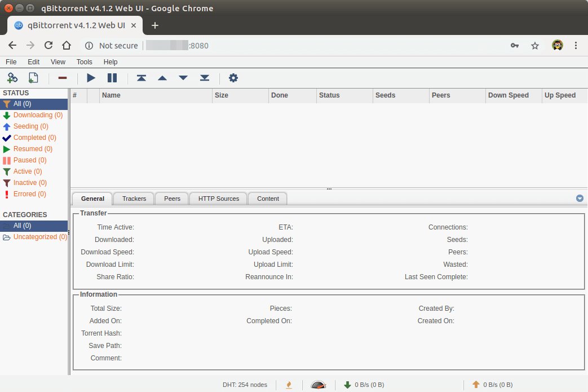Viewport: 588px width, 392px height.
Task: Select the Uncategorized category
Action: coord(39,237)
